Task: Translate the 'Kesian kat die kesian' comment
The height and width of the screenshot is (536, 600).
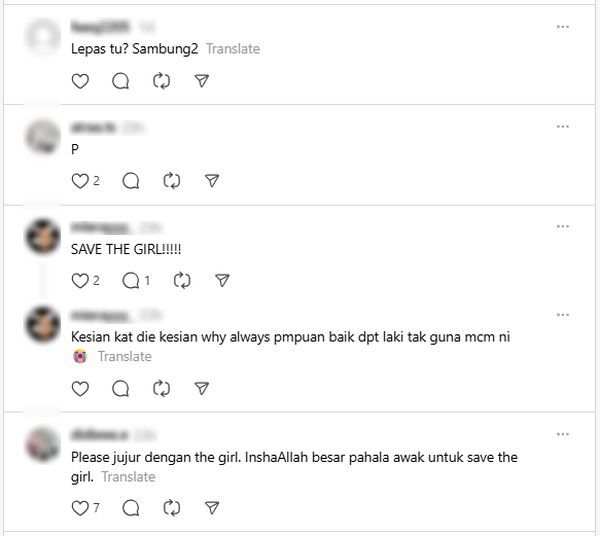Action: [125, 357]
